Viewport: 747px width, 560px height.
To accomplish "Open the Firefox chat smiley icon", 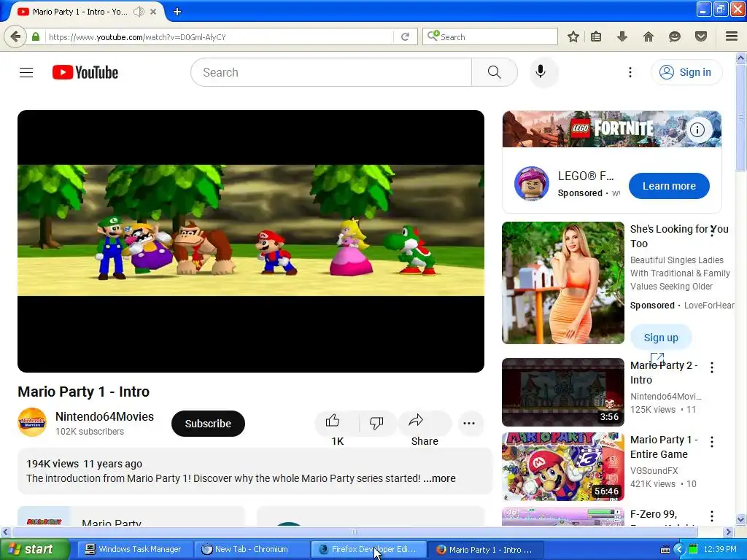I will 675,36.
